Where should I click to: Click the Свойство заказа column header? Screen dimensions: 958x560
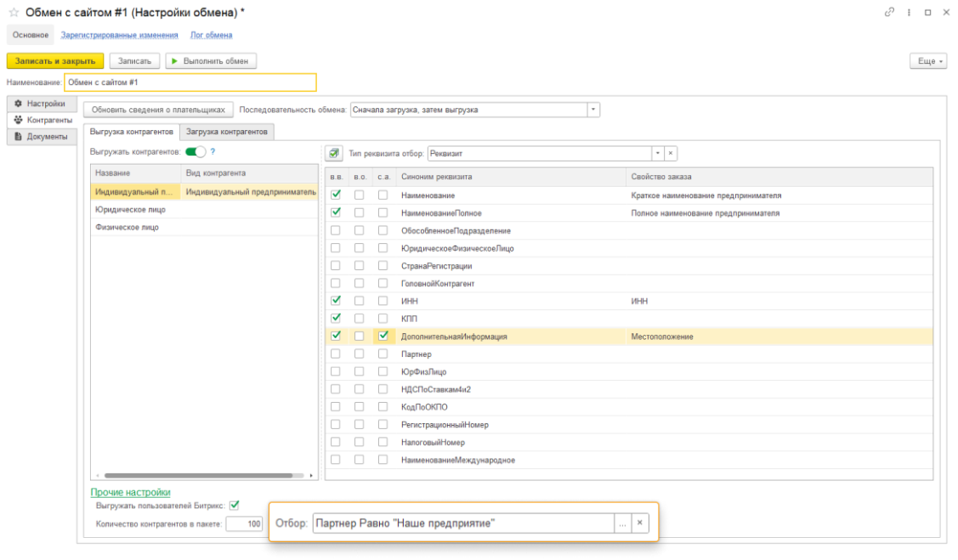pyautogui.click(x=779, y=177)
